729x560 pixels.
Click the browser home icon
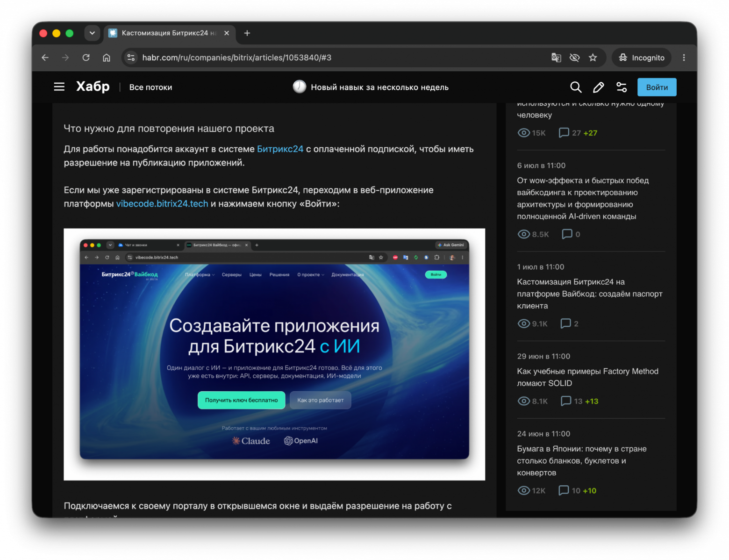click(107, 57)
